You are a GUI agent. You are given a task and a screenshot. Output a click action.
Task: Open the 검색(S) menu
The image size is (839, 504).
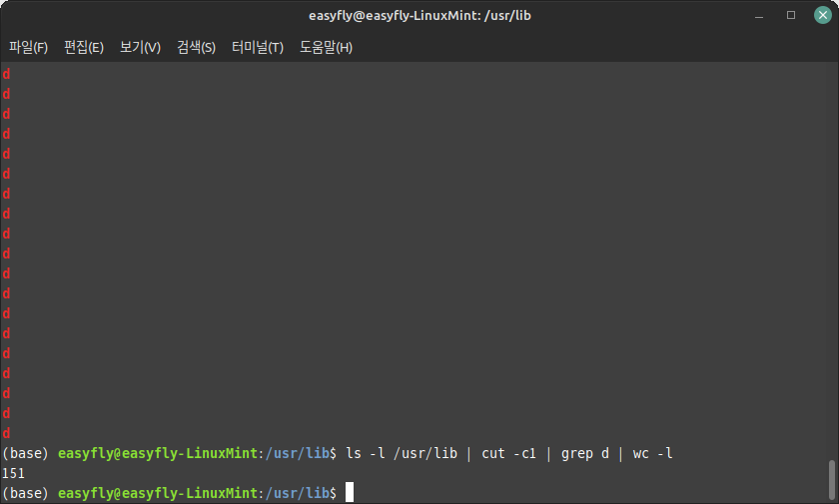196,48
